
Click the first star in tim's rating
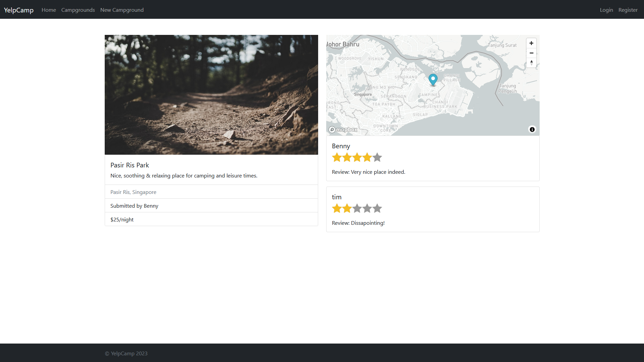[337, 208]
